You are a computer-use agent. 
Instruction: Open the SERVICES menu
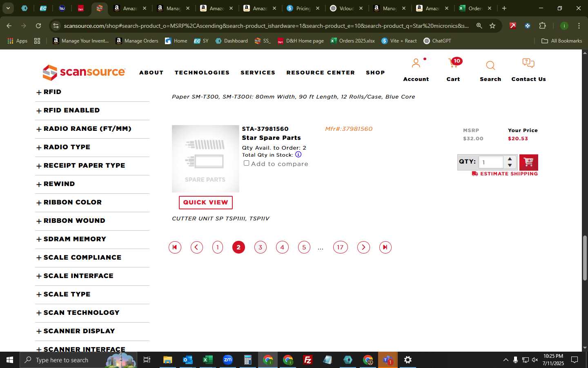click(258, 72)
